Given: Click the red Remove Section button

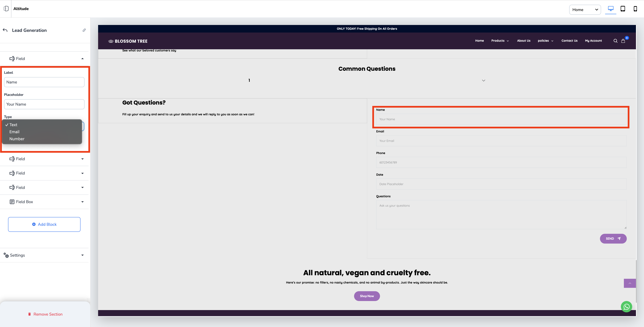Looking at the screenshot, I should coord(45,314).
